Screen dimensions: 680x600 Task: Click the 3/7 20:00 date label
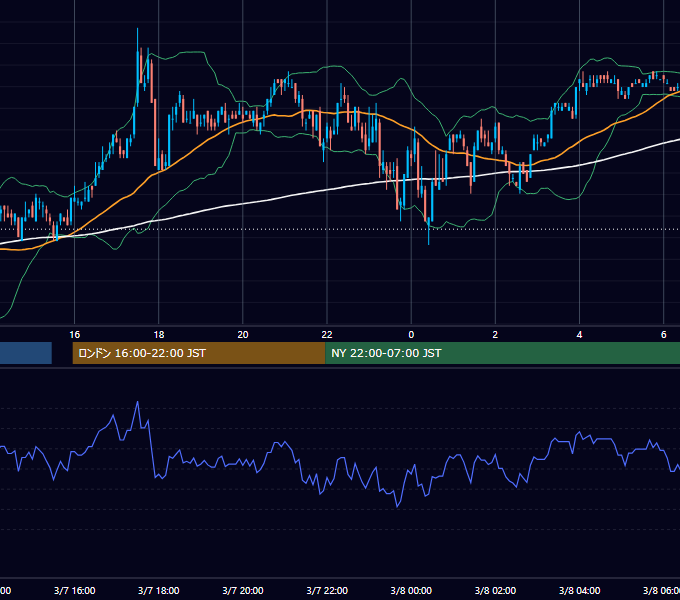pos(243,590)
